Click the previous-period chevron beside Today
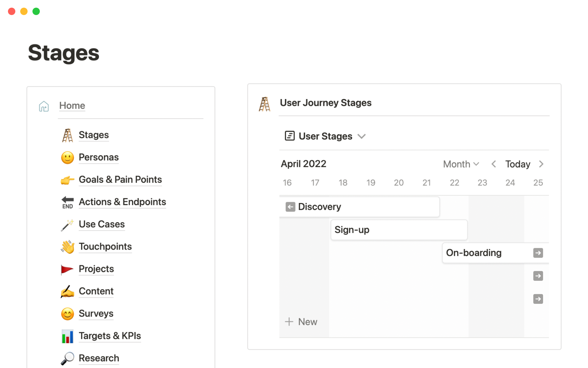The height and width of the screenshot is (368, 588). (x=494, y=164)
